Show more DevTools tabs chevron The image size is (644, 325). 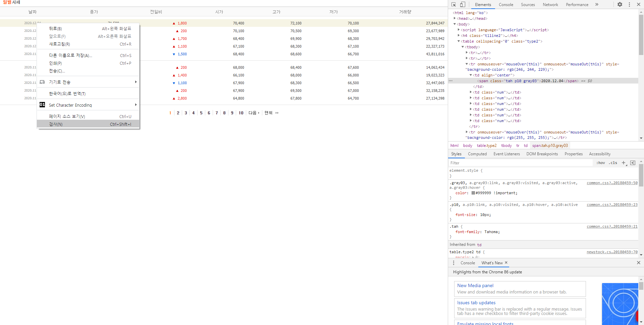597,4
